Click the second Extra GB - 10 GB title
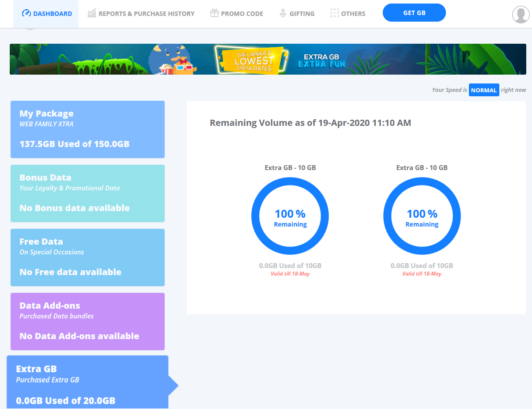 click(x=422, y=168)
